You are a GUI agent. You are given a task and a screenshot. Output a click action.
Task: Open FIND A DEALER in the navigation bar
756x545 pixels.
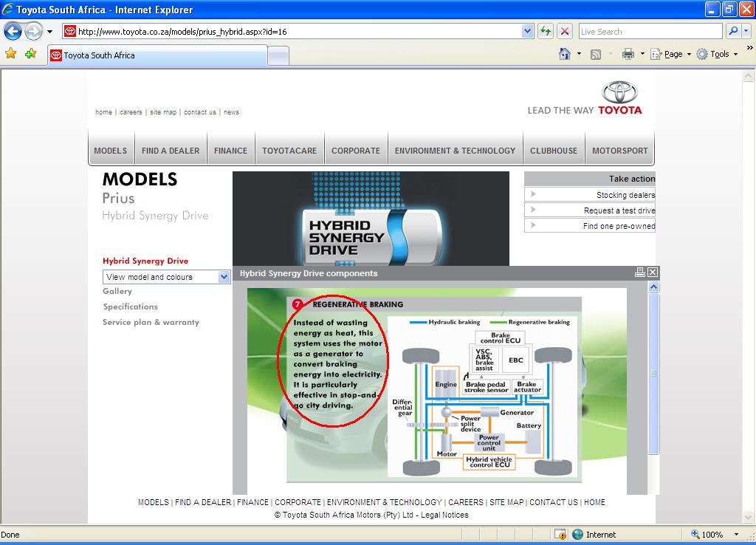(x=171, y=151)
